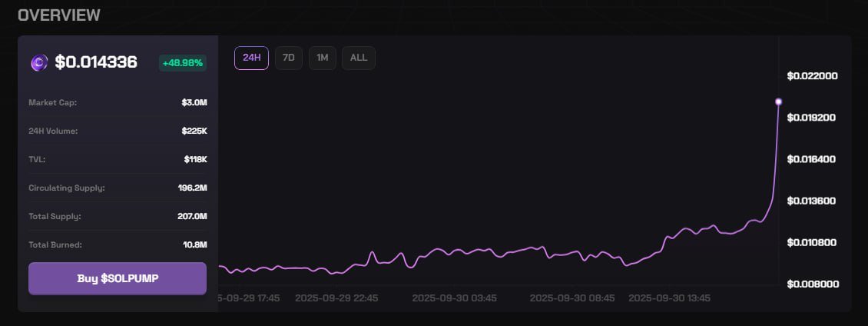This screenshot has width=868, height=326.
Task: Click the Total Burned 10.8M value
Action: click(194, 244)
